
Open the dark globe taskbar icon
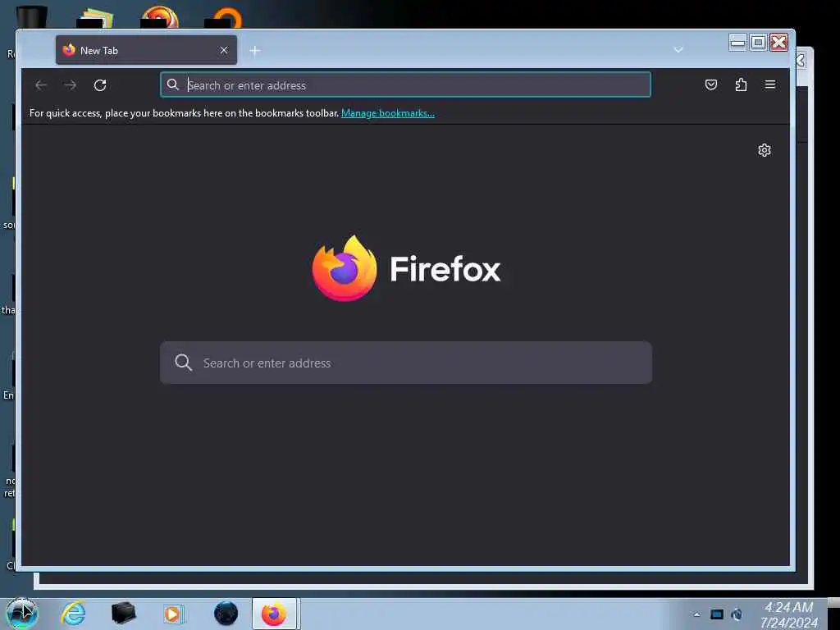click(x=226, y=614)
